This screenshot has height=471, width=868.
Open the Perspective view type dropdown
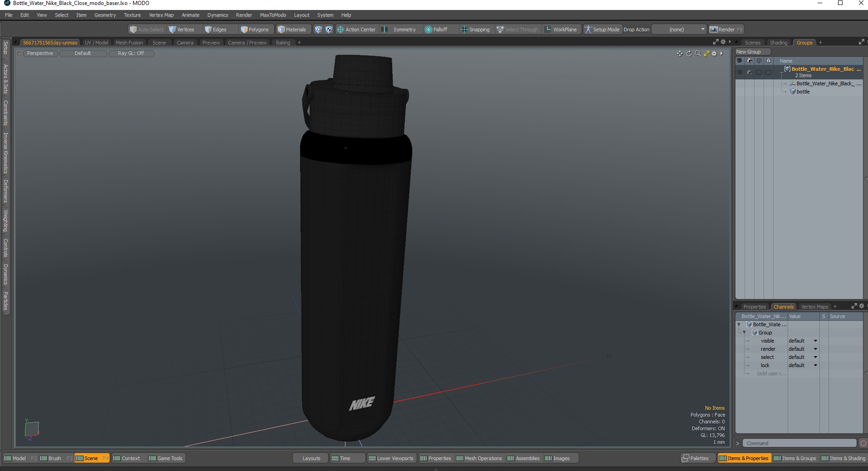pyautogui.click(x=40, y=54)
